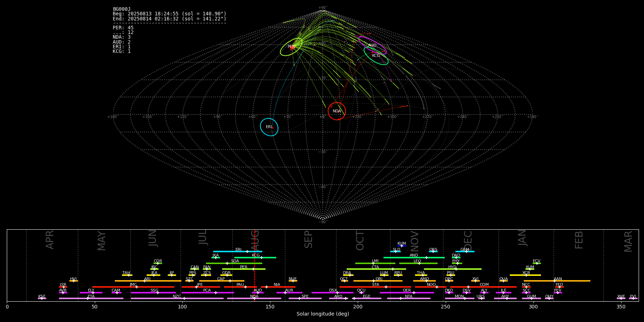Select the PCA shower bar in the timeline
This screenshot has height=322, width=644.
click(x=208, y=293)
